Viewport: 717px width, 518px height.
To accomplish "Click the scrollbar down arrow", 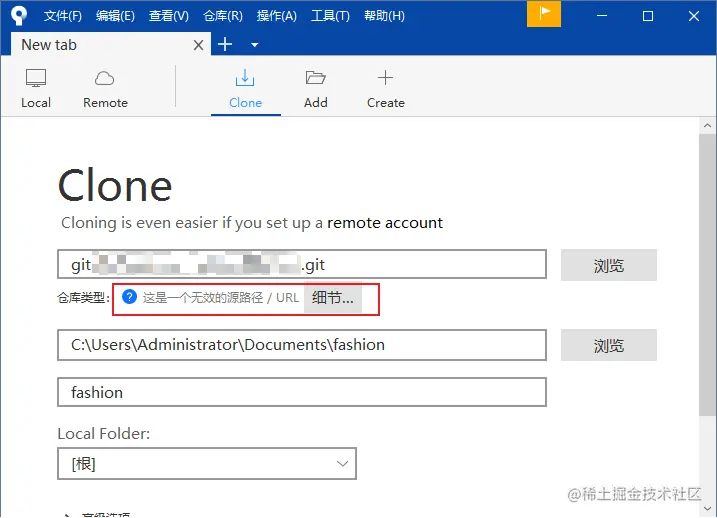I will [x=707, y=508].
